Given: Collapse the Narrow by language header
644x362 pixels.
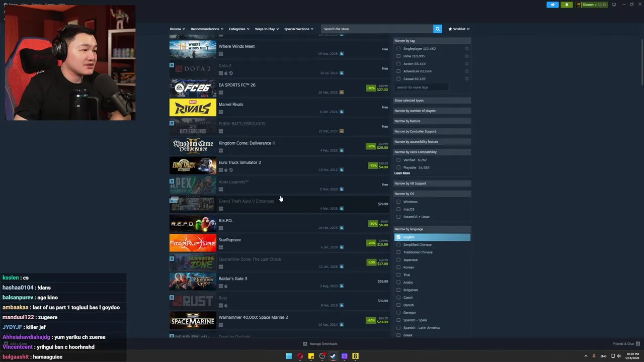Looking at the screenshot, I should pos(432,229).
